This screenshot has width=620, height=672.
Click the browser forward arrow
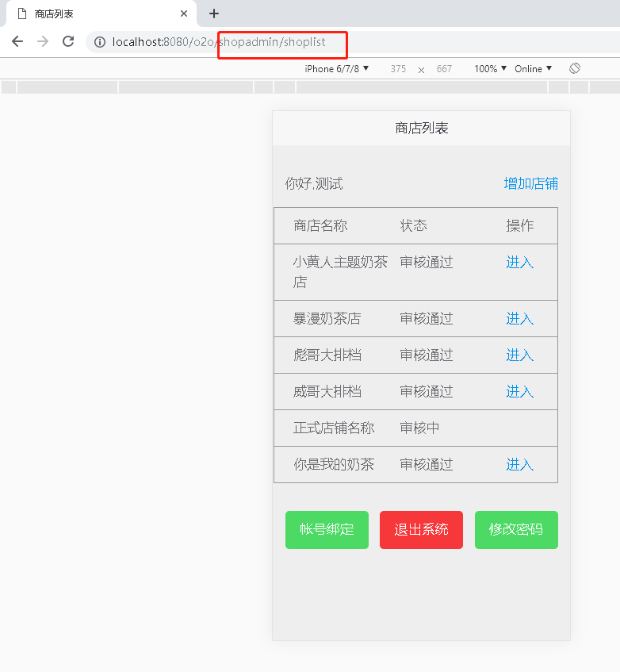[x=43, y=41]
